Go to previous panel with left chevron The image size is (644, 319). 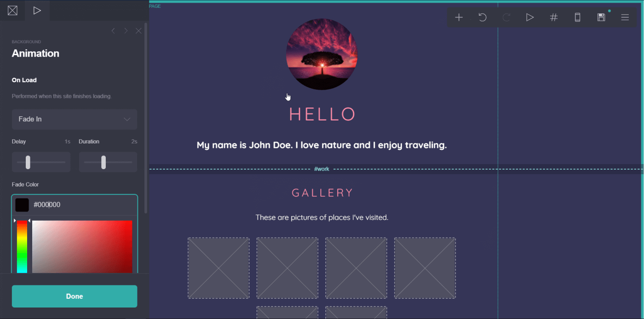click(113, 31)
